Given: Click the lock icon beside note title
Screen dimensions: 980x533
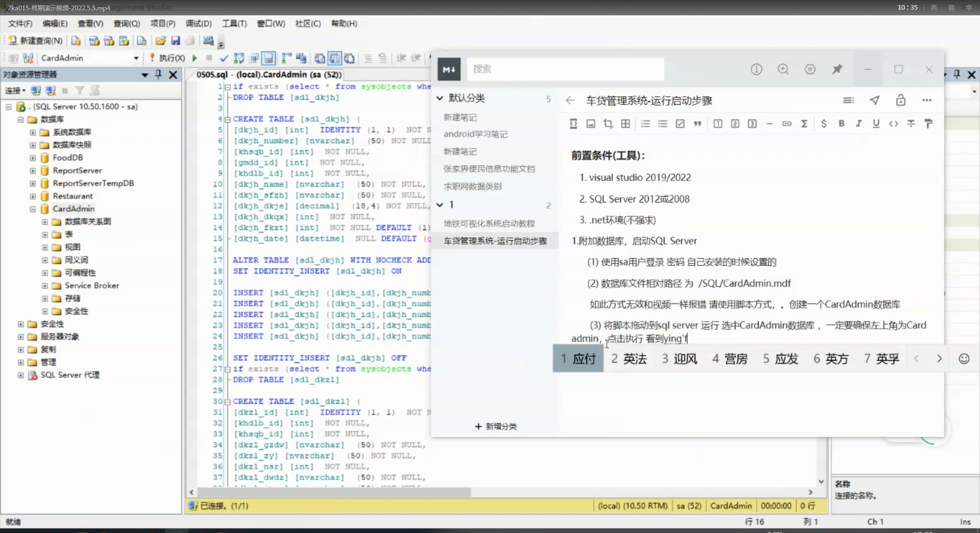Looking at the screenshot, I should click(x=900, y=100).
